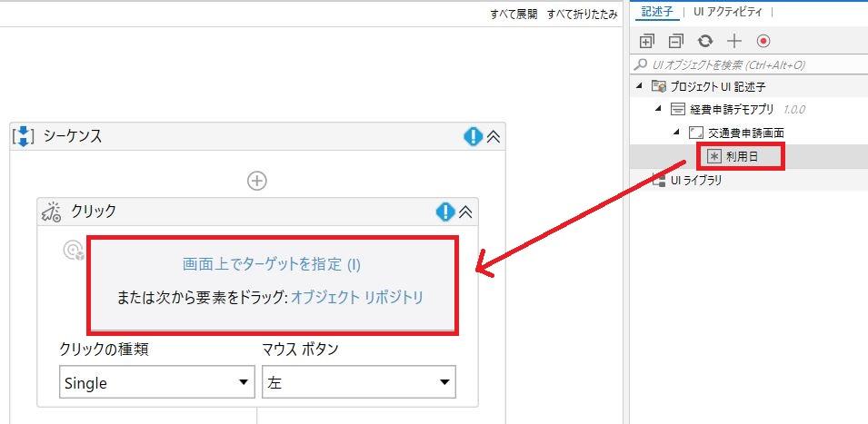The image size is (868, 424).
Task: Collapse the 経費申請デモアプリ tree node
Action: [658, 109]
